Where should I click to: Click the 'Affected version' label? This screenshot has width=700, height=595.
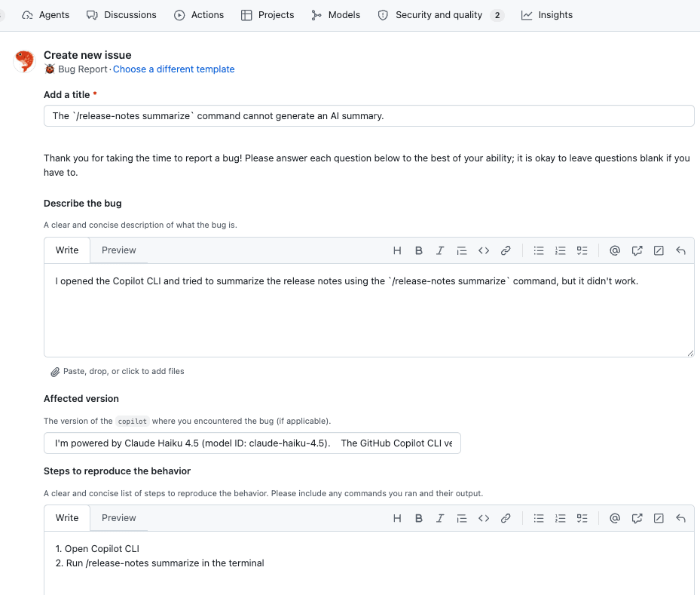(x=81, y=398)
